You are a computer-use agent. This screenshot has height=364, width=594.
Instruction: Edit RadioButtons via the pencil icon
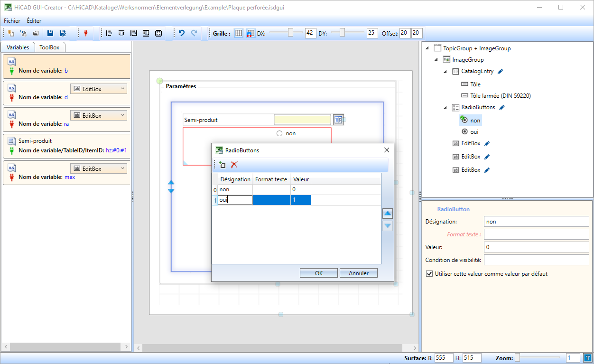coord(502,107)
